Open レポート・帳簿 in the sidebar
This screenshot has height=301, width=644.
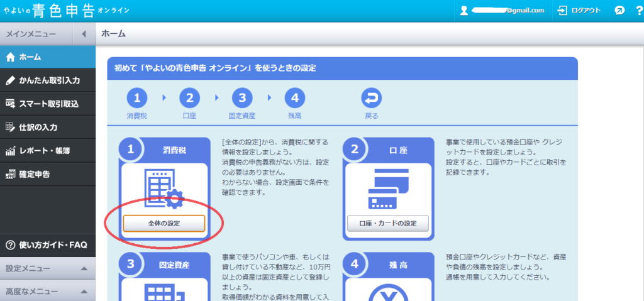[x=48, y=151]
